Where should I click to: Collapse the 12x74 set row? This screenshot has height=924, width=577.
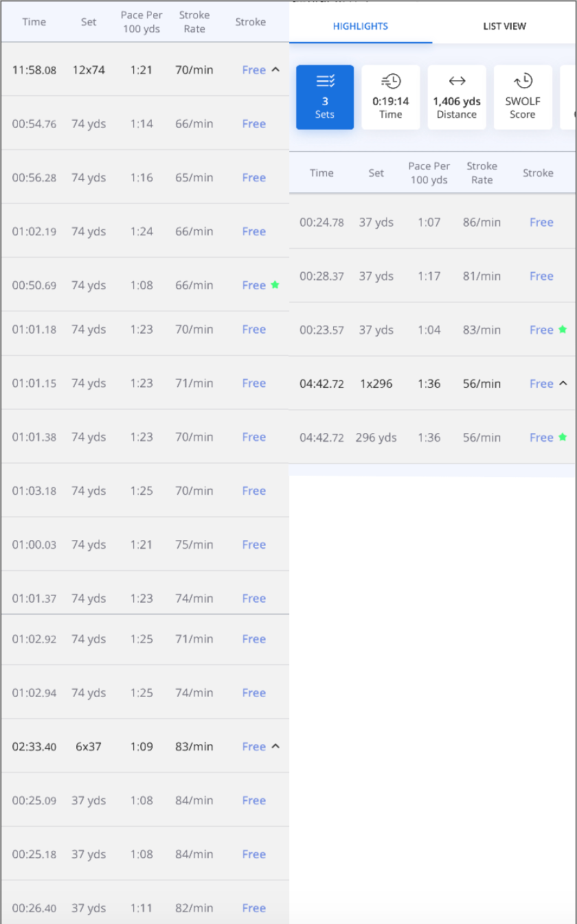point(276,69)
